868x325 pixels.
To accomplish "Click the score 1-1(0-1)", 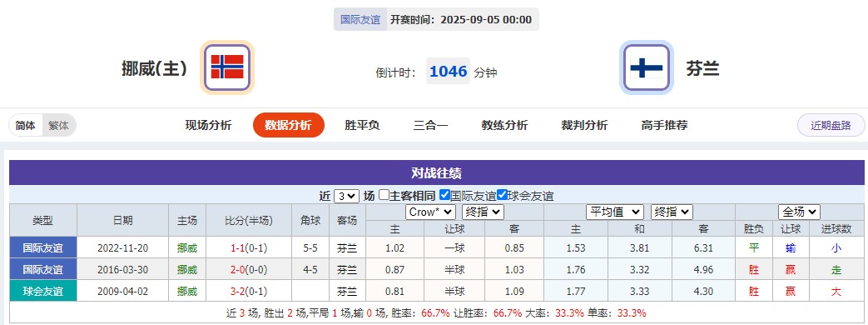I will (249, 247).
